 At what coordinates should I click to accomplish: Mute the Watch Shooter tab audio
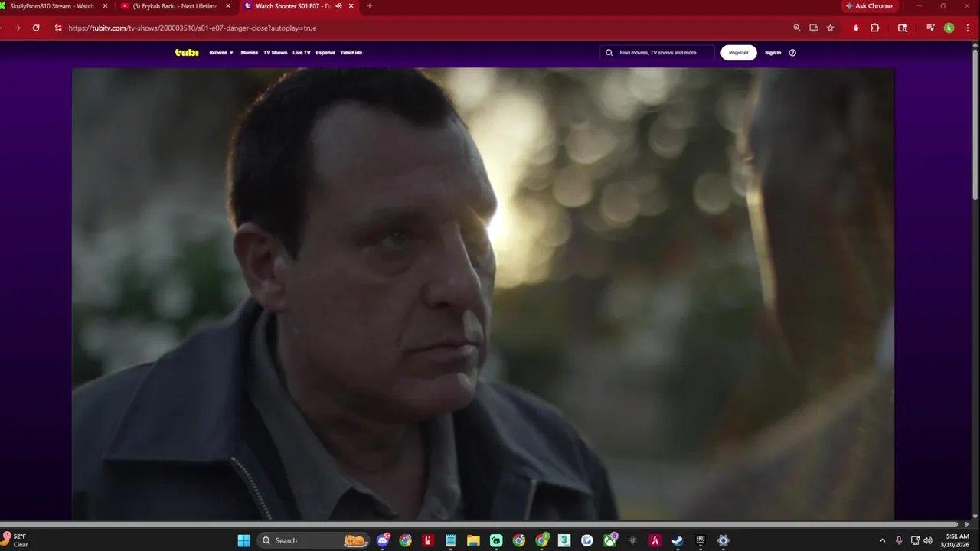[338, 6]
